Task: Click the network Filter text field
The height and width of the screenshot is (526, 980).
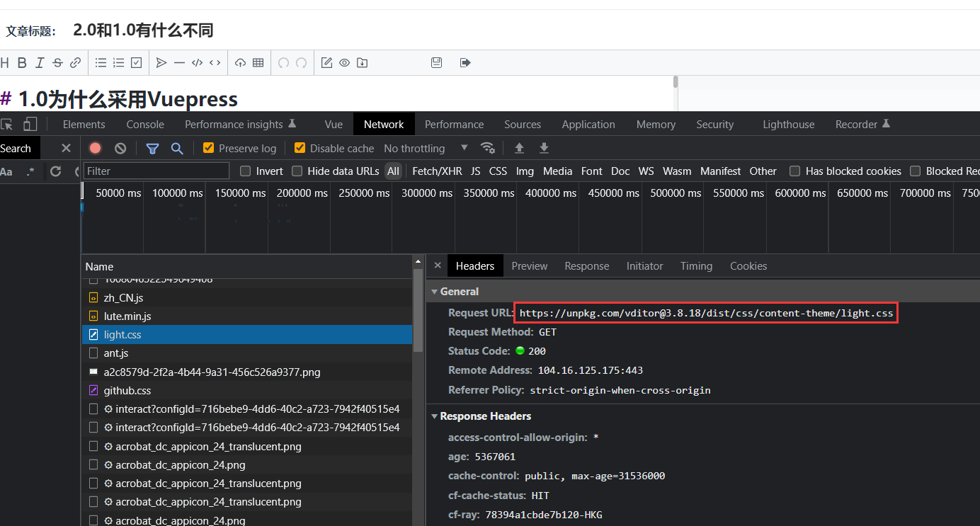Action: pyautogui.click(x=156, y=171)
